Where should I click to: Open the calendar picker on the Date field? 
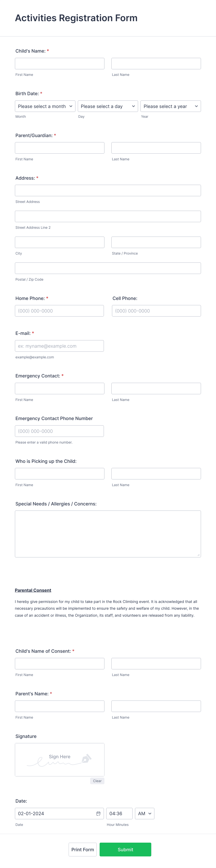point(98,813)
